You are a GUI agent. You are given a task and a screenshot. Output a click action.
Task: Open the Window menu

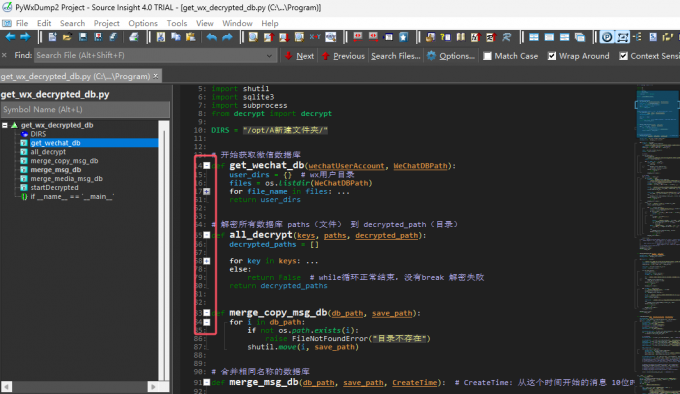237,23
